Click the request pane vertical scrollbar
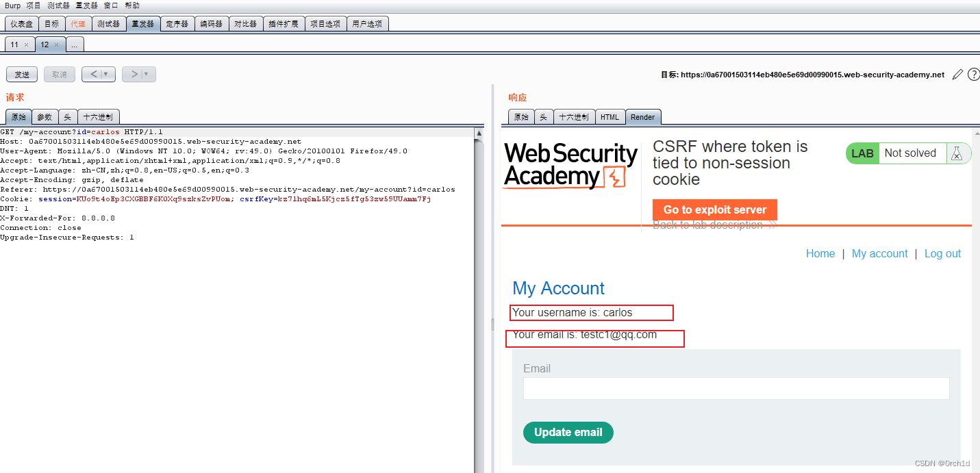Screen dimensions: 980x473 (479, 299)
